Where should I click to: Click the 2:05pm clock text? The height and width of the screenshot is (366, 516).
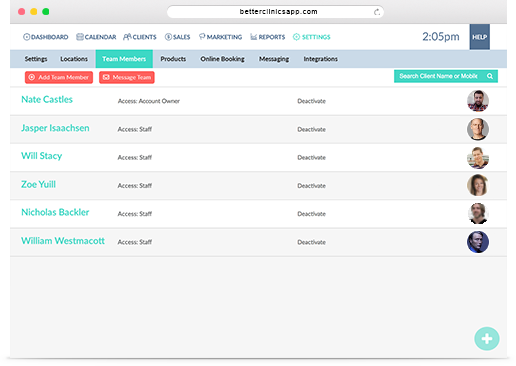441,36
